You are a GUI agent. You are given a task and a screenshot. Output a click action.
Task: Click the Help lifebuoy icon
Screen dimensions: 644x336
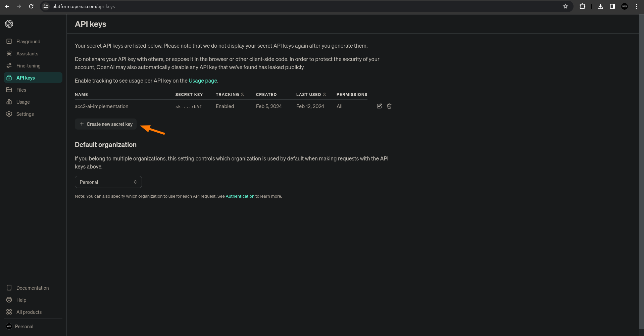click(x=9, y=300)
